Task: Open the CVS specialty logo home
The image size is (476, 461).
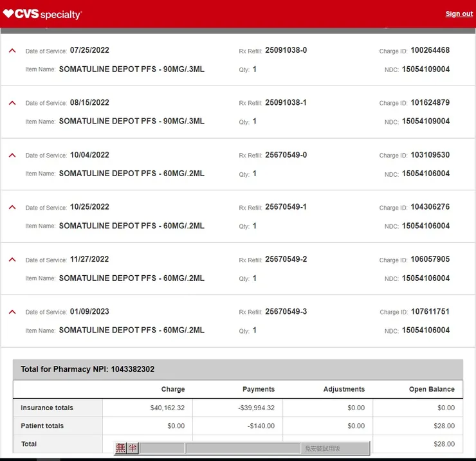Action: click(x=42, y=14)
